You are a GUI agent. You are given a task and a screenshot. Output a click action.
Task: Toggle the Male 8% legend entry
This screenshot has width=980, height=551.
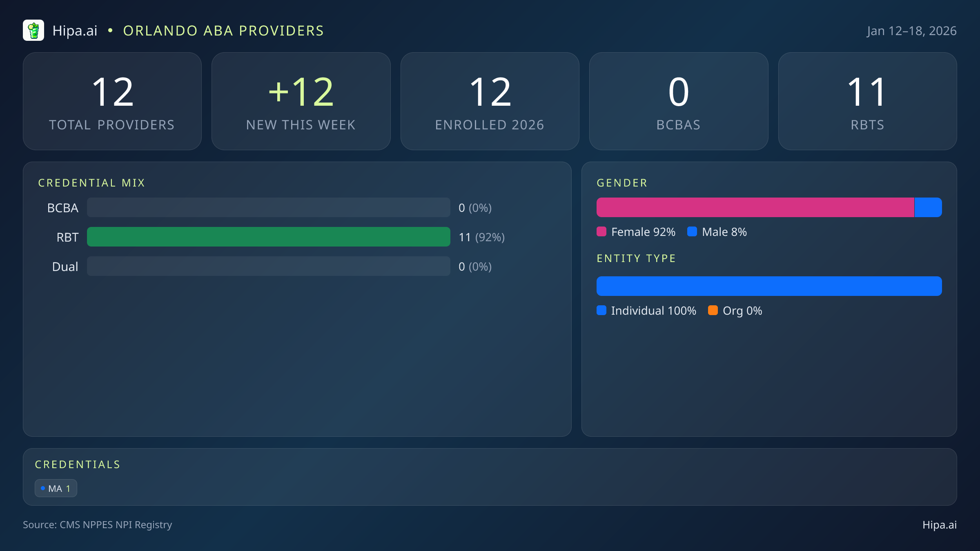tap(717, 232)
